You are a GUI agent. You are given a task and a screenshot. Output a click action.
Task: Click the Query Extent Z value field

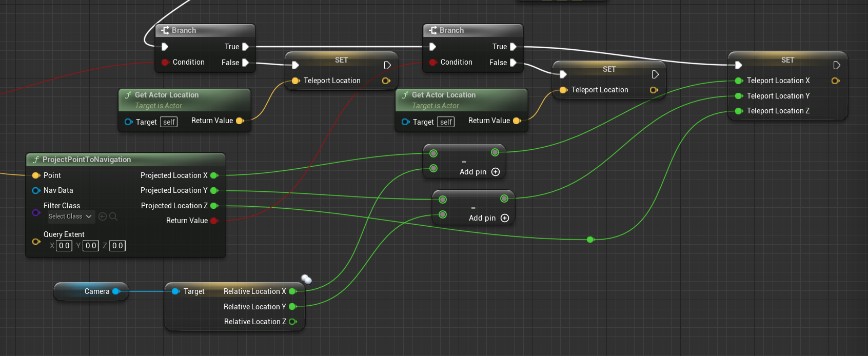point(117,246)
